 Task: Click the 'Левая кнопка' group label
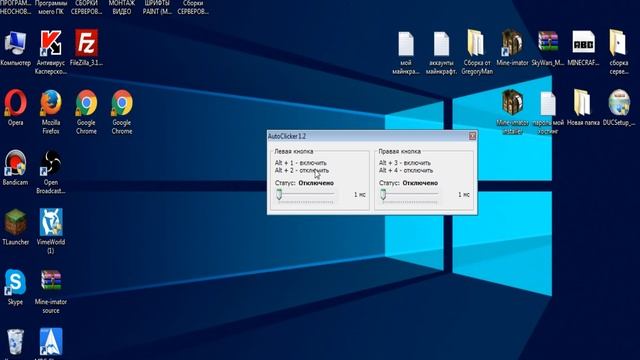tap(294, 151)
